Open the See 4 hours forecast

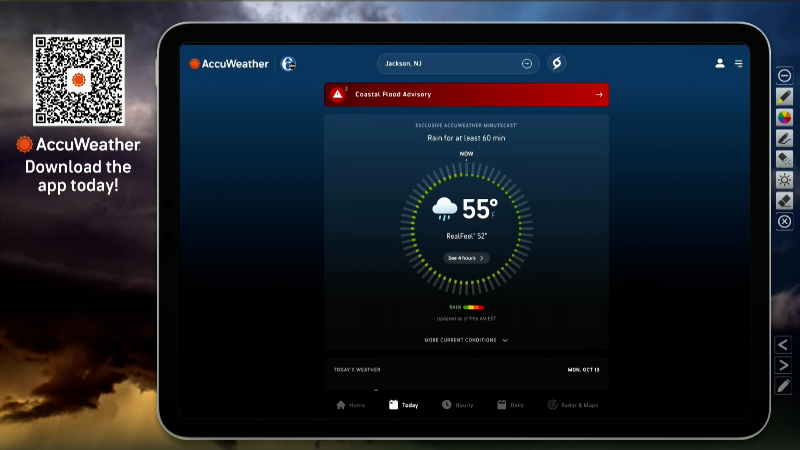coord(466,258)
